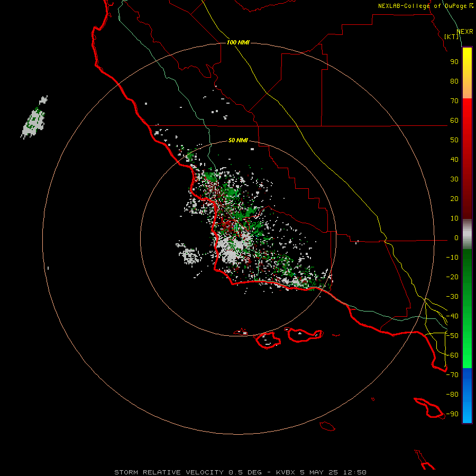Click the -10 value on the velocity scale

point(452,258)
